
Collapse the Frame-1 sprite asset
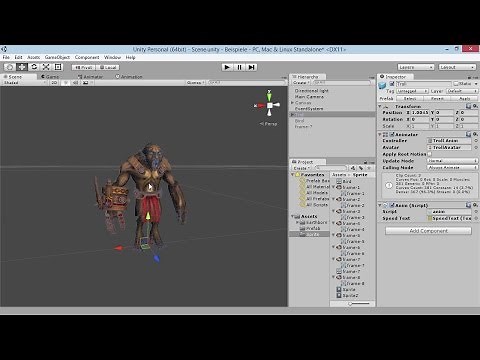click(333, 187)
